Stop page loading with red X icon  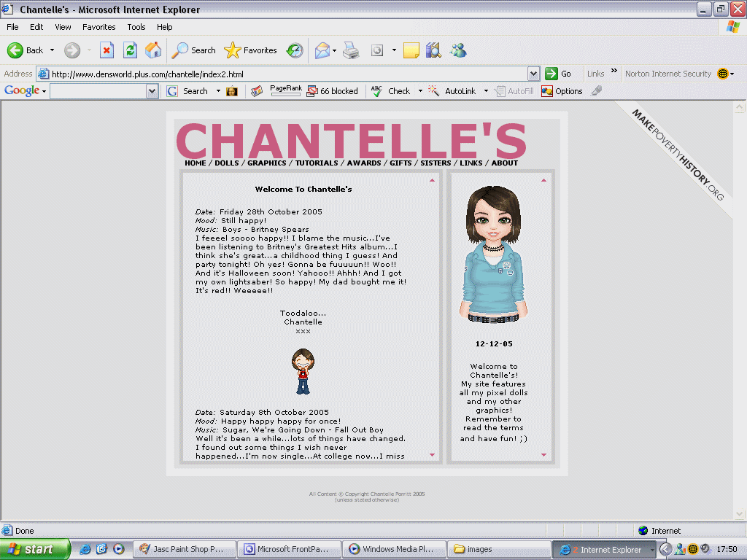(x=107, y=50)
